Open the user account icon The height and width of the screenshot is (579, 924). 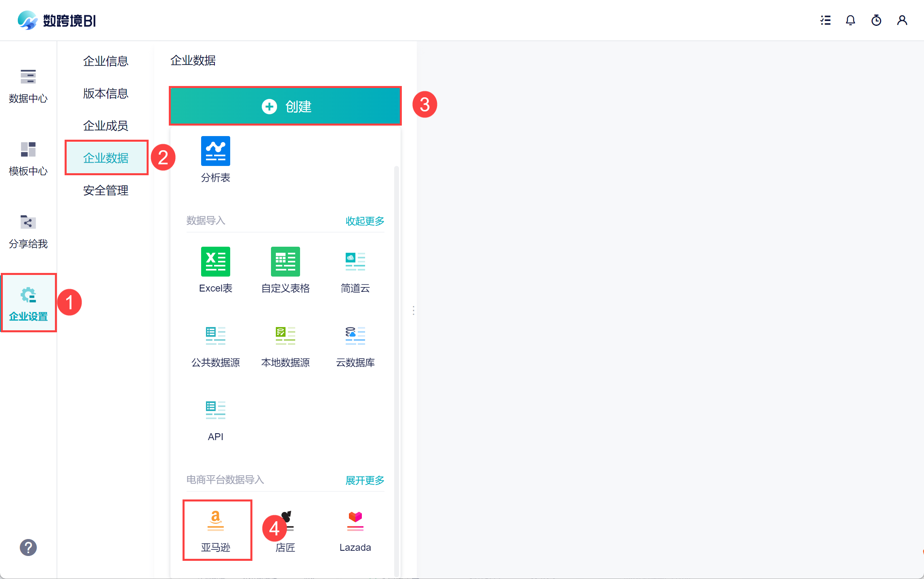902,20
